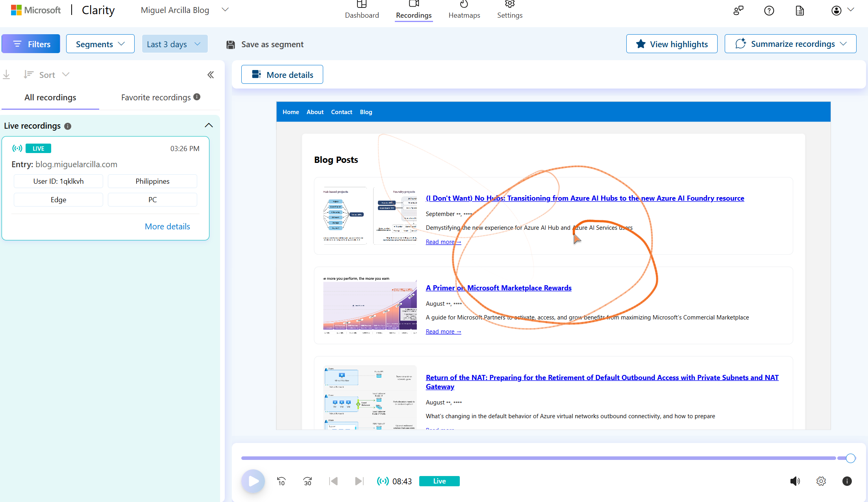Viewport: 868px width, 502px height.
Task: Click the entry URL blog.miguelarcilla.com
Action: coord(76,164)
